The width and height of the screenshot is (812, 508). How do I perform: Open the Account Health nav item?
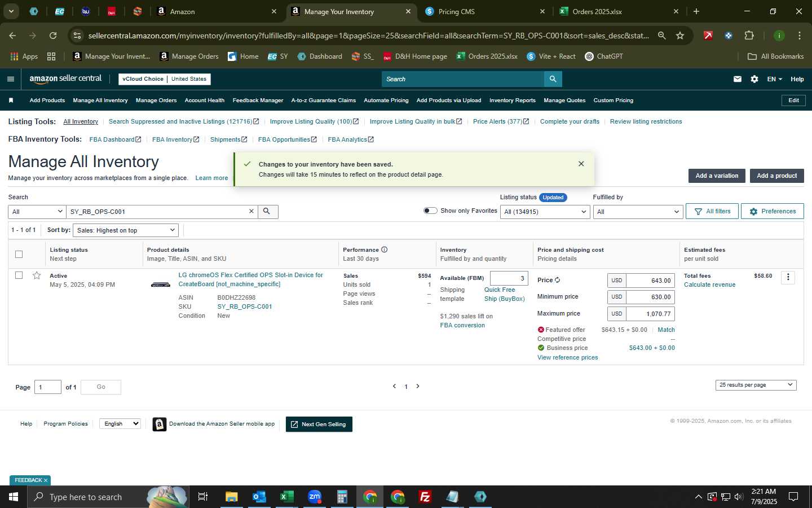coord(205,100)
